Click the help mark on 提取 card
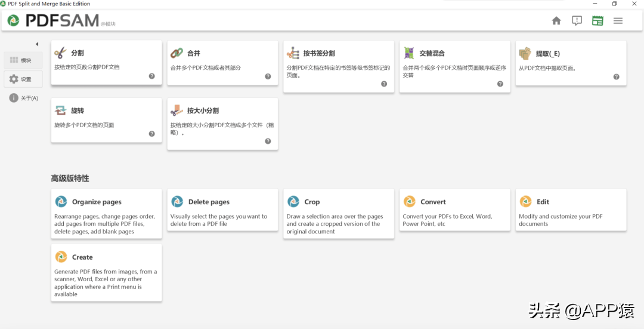644x329 pixels. [x=617, y=76]
